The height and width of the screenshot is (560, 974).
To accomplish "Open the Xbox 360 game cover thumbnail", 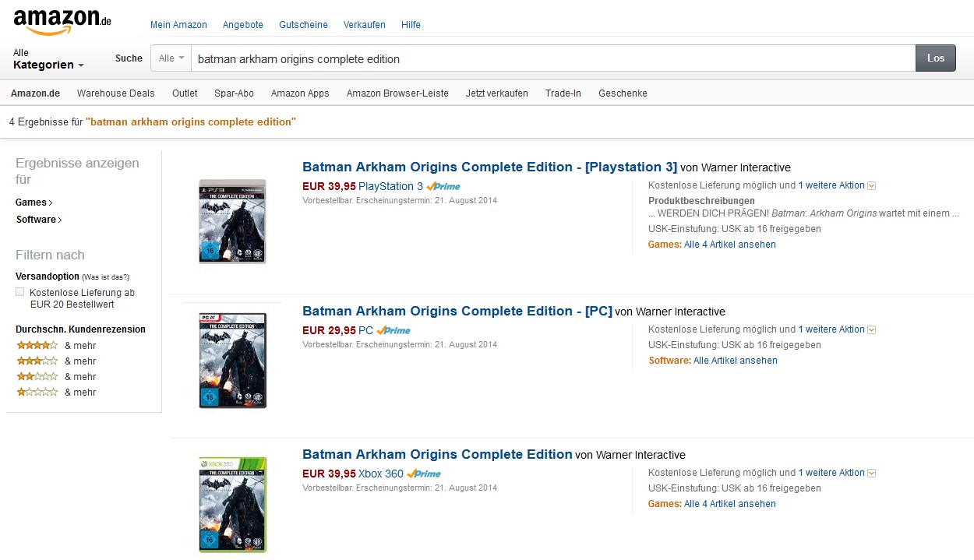I will [x=232, y=505].
